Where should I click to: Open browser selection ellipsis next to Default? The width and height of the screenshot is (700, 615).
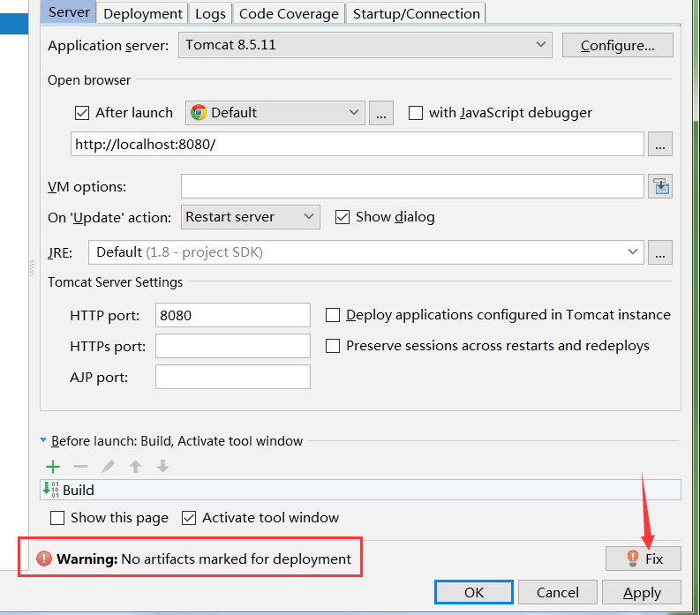tap(381, 113)
